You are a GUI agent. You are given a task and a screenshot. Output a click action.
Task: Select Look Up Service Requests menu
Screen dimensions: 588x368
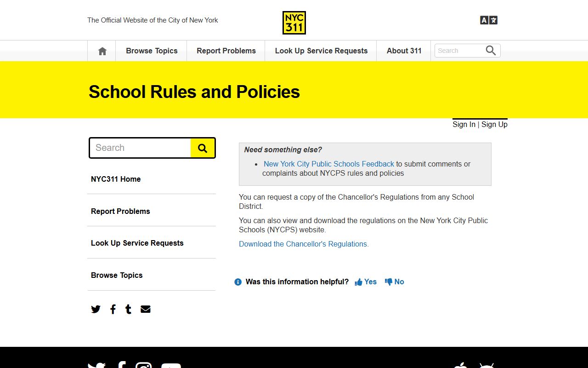point(321,51)
